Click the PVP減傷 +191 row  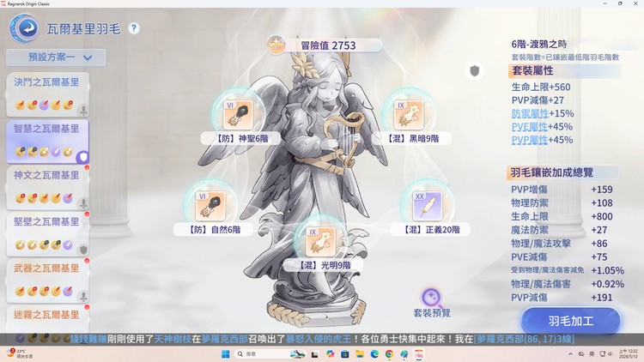[562, 298]
